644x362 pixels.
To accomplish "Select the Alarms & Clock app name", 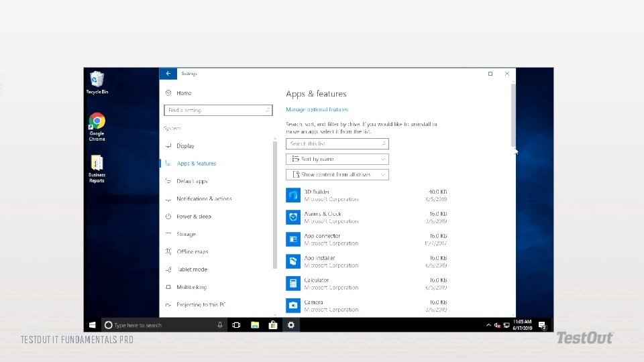I will 323,214.
